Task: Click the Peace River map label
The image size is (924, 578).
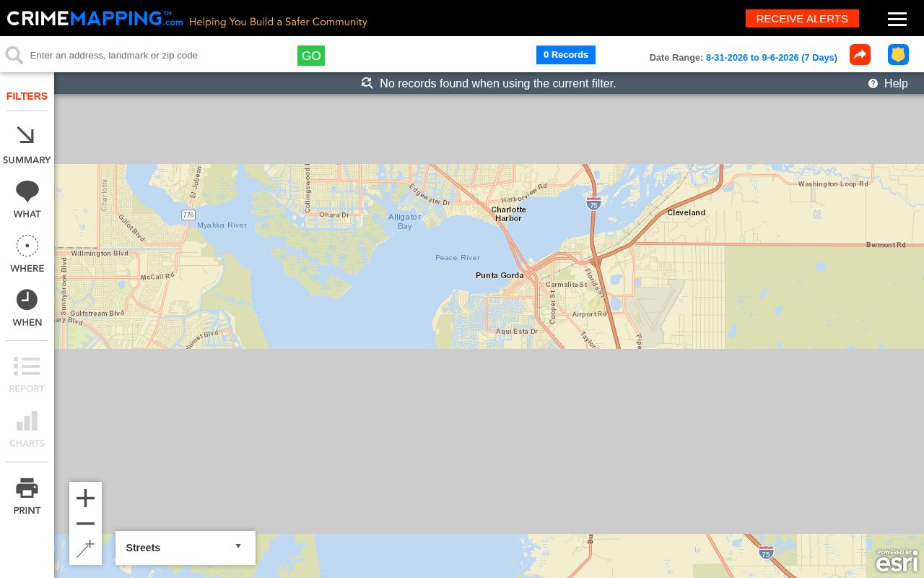Action: [458, 258]
